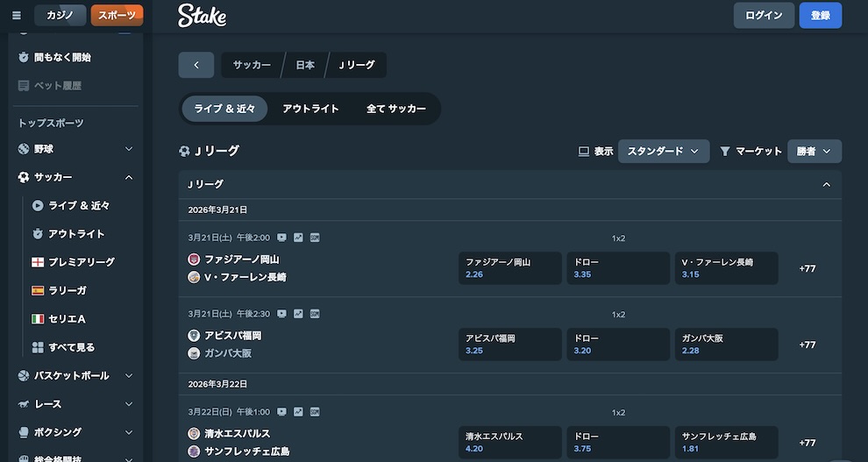This screenshot has height=462, width=868.
Task: Click the 登録 button
Action: 821,16
